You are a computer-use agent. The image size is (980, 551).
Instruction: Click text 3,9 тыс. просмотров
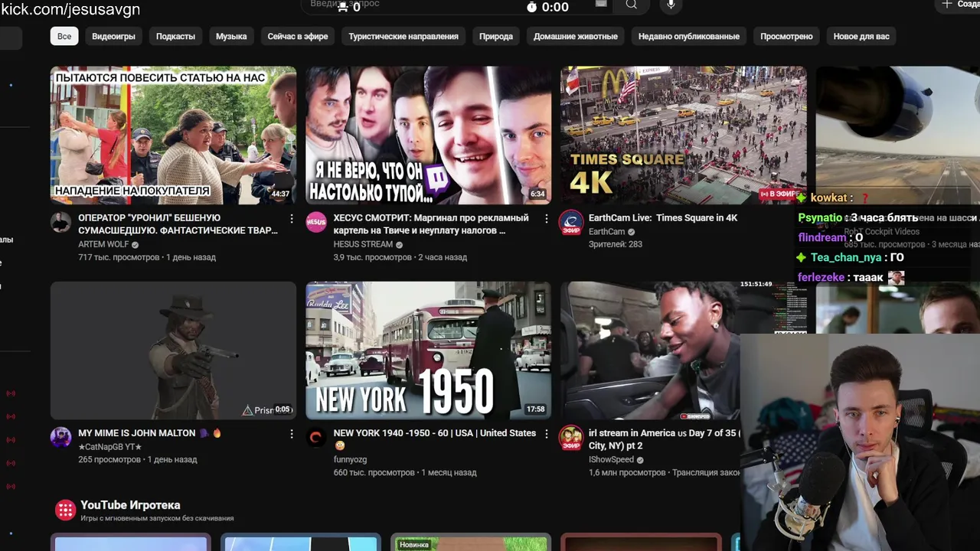372,258
